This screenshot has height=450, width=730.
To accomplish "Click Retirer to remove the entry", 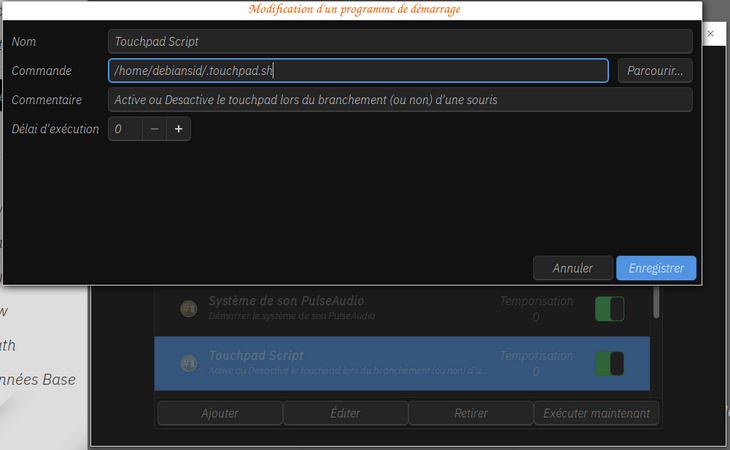I will tap(471, 413).
